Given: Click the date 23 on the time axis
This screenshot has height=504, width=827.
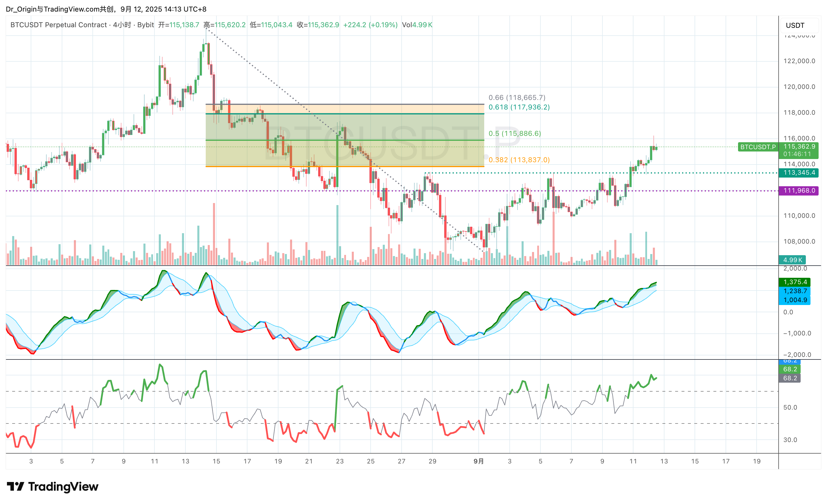Looking at the screenshot, I should click(x=340, y=461).
